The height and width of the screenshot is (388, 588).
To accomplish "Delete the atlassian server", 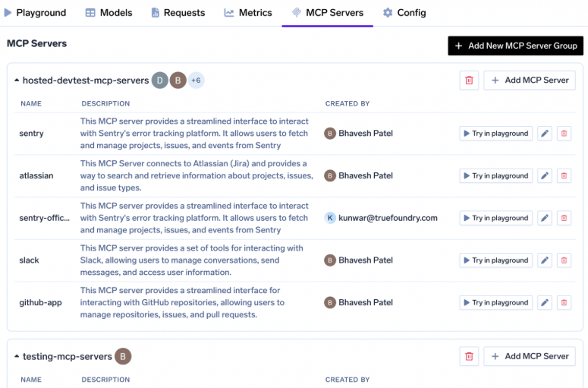I will [564, 175].
